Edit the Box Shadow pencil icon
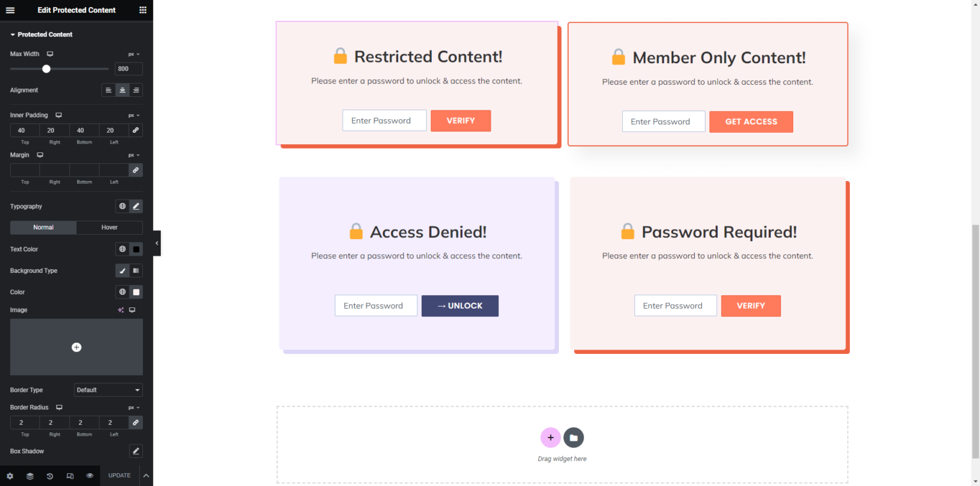 point(136,452)
